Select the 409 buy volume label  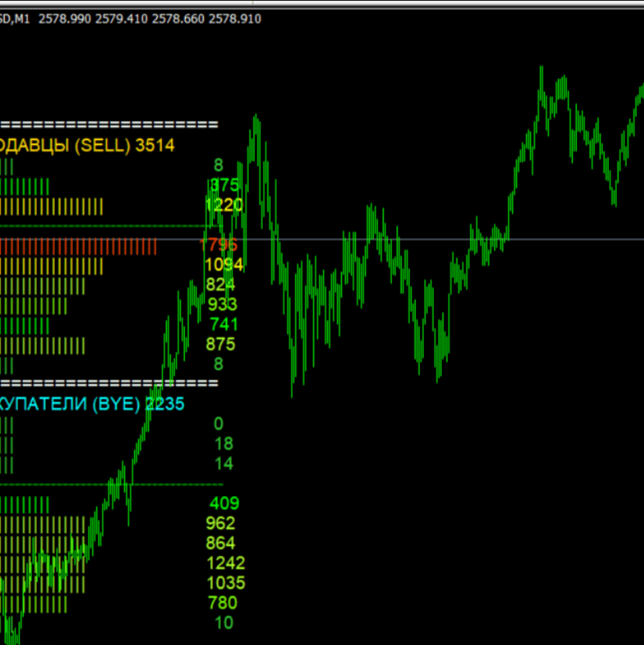tap(224, 503)
